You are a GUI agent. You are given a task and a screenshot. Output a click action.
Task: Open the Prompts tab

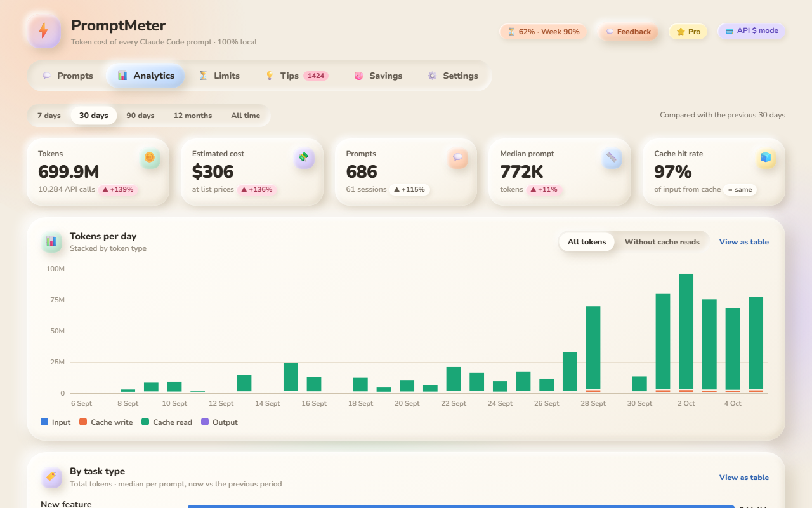coord(68,76)
